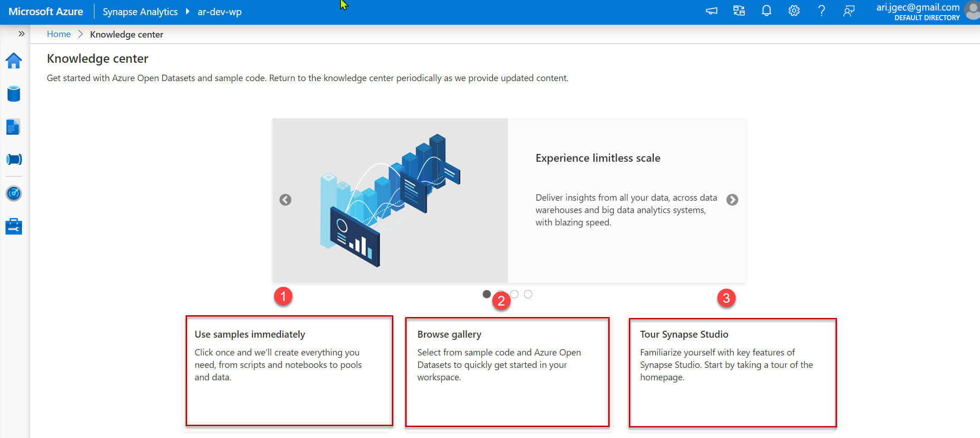Image resolution: width=980 pixels, height=438 pixels.
Task: Select the fourth carousel slide dot
Action: coord(528,294)
